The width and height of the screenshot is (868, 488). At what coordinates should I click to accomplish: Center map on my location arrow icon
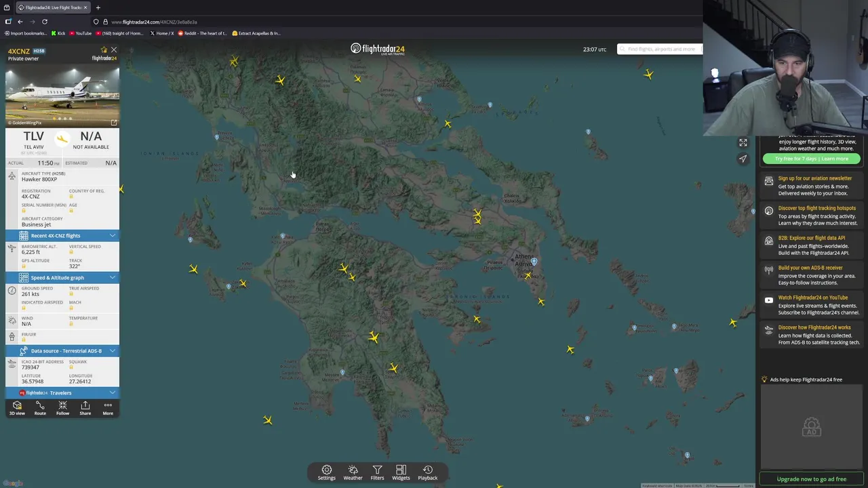[x=743, y=159]
